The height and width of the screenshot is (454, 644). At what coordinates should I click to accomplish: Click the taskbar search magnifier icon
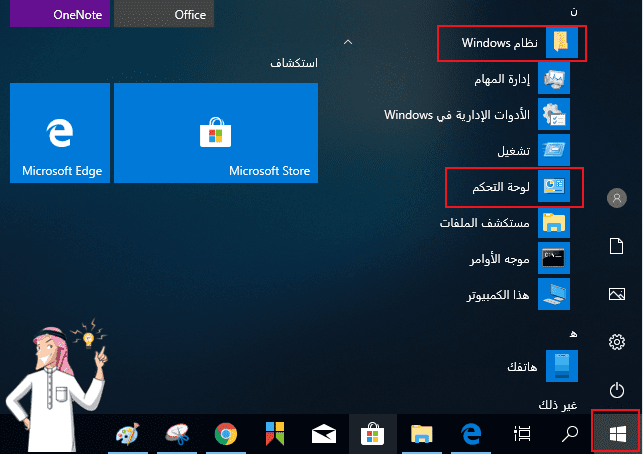(570, 433)
